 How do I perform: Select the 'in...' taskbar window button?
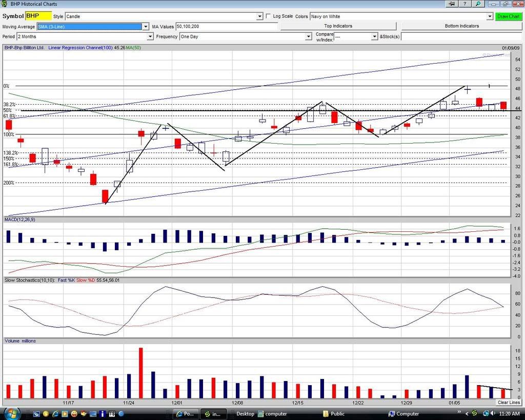point(213,414)
